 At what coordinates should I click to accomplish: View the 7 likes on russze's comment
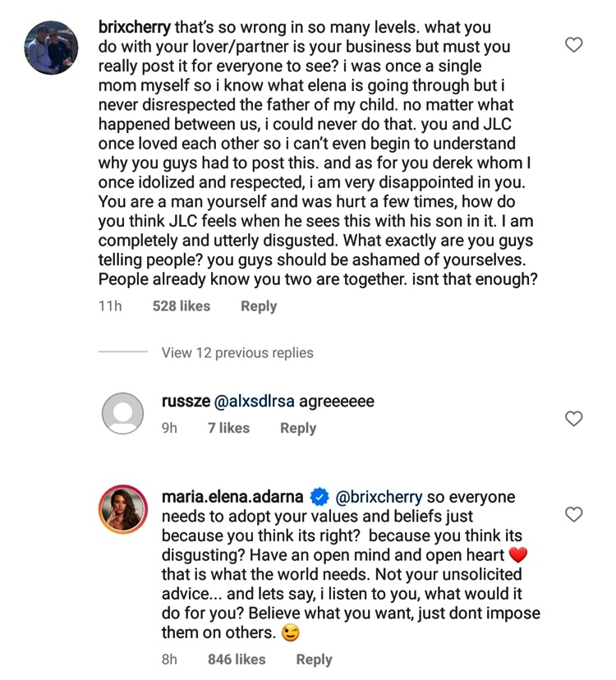pyautogui.click(x=228, y=428)
